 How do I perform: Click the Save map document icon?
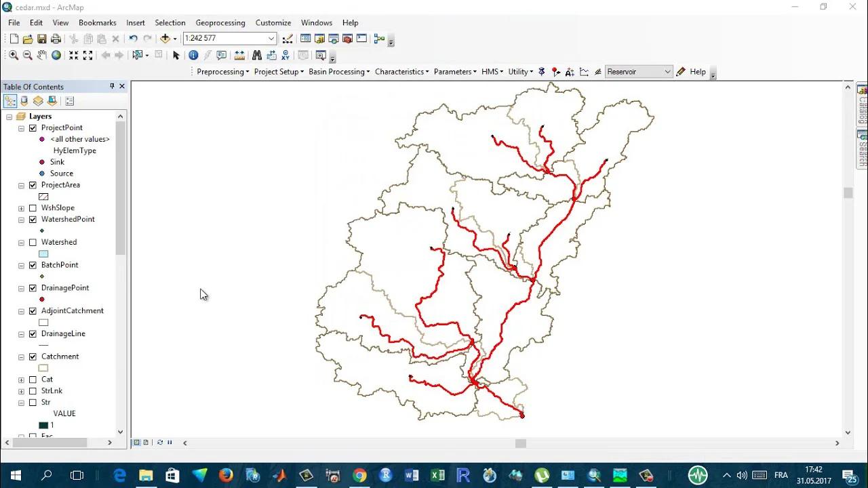point(42,39)
